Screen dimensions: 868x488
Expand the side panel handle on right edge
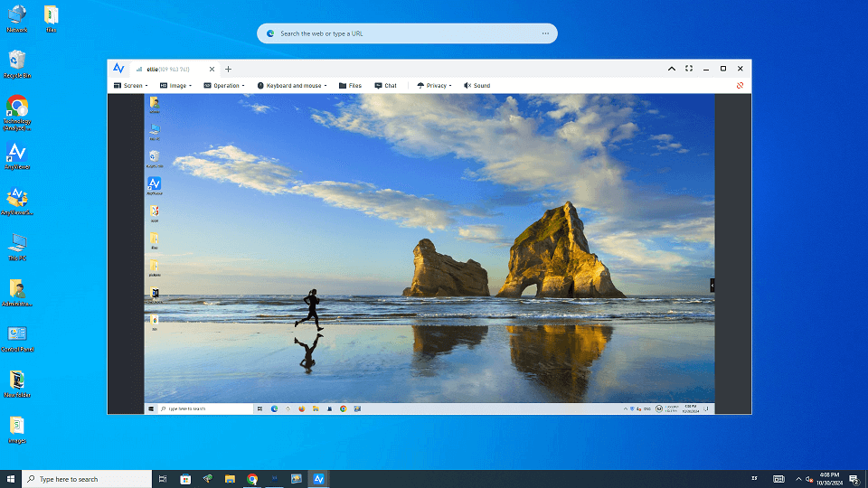712,286
